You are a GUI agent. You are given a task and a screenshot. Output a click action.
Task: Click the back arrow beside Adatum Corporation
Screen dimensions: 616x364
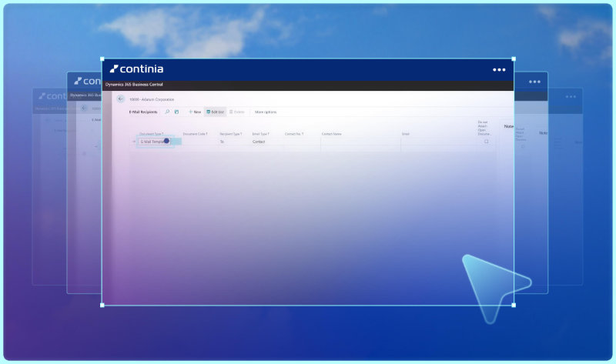[121, 99]
